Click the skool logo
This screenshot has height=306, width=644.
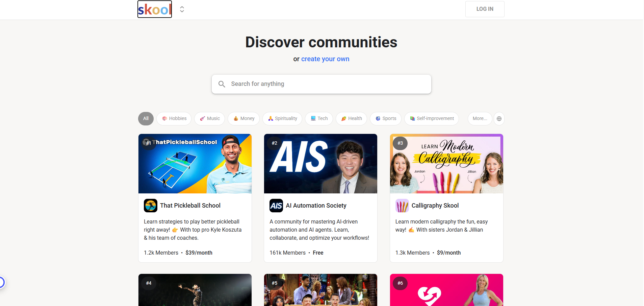(x=155, y=9)
